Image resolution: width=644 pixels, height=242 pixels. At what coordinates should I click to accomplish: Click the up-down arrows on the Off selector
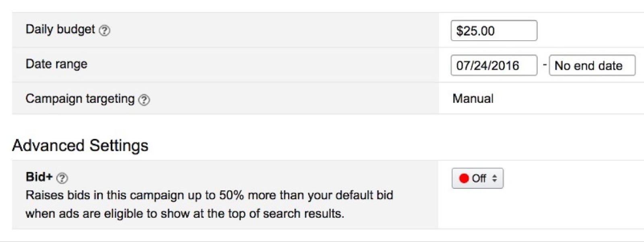pos(493,178)
